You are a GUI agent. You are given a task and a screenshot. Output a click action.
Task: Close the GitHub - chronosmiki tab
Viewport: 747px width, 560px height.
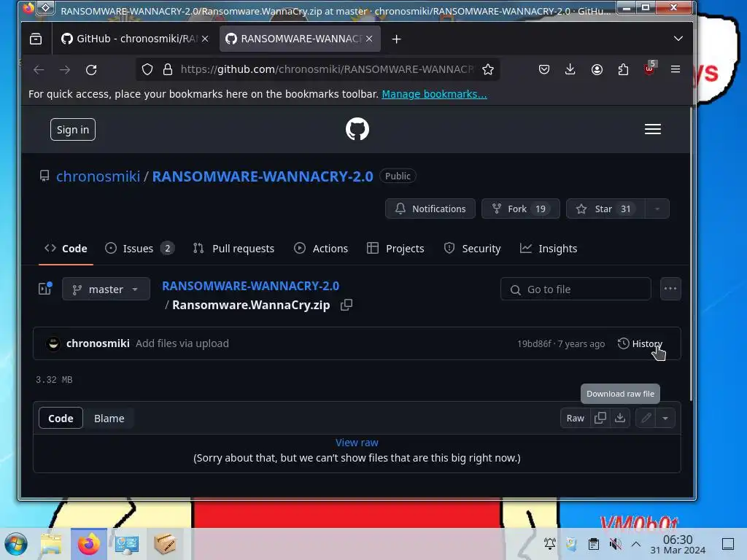pyautogui.click(x=205, y=39)
